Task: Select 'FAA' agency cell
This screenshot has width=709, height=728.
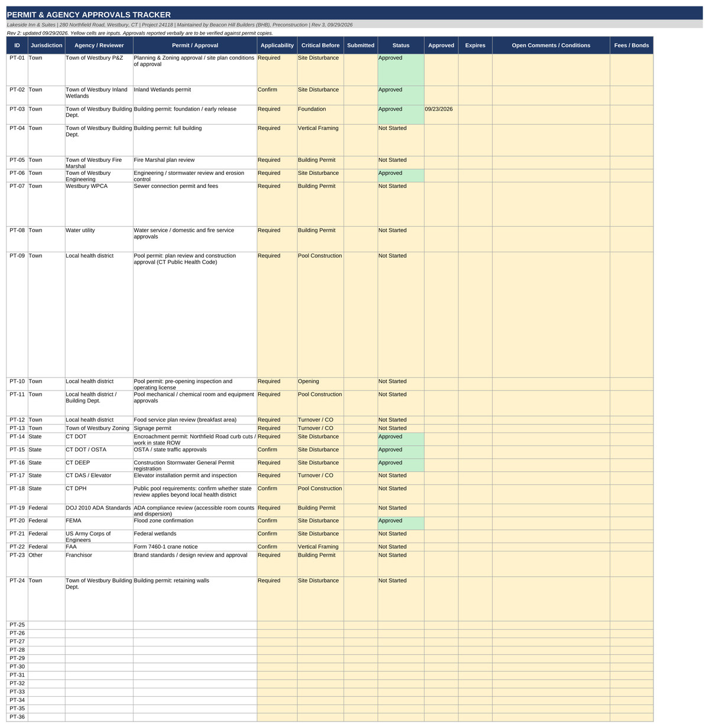Action: pos(99,547)
